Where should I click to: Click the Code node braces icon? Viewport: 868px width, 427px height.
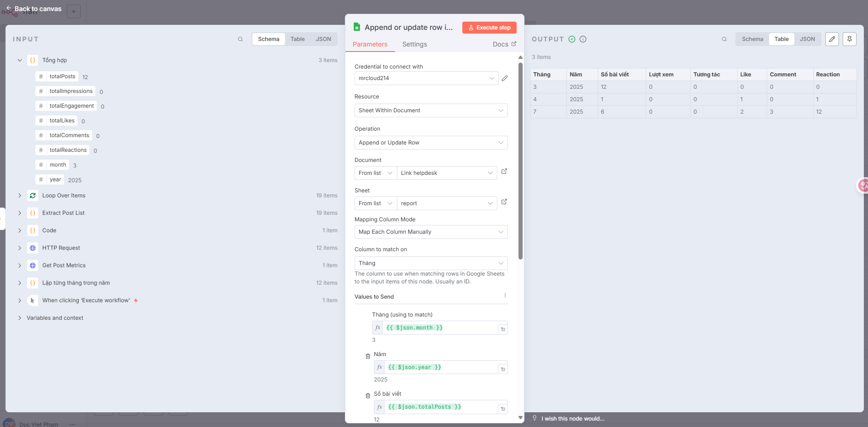pos(33,231)
